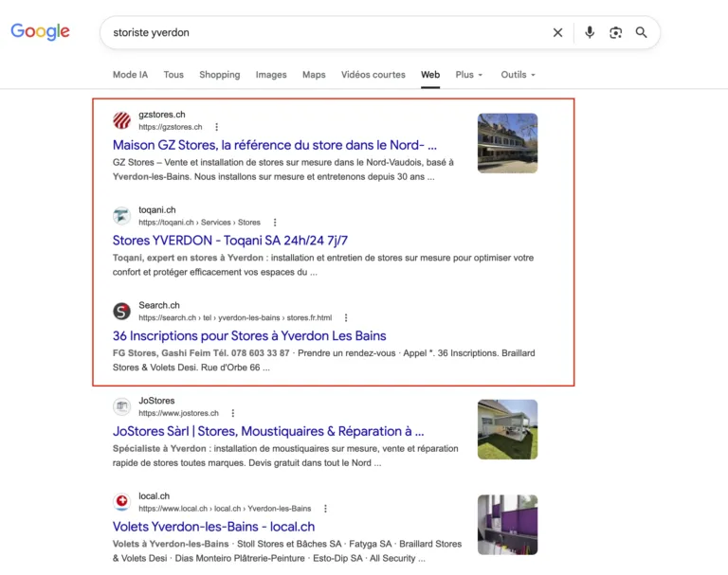Click the local.ch favicon
The image size is (728, 575).
pos(121,502)
